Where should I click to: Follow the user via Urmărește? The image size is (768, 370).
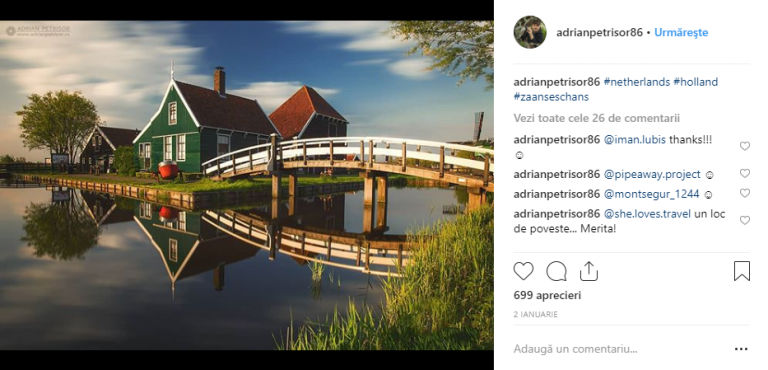[681, 33]
